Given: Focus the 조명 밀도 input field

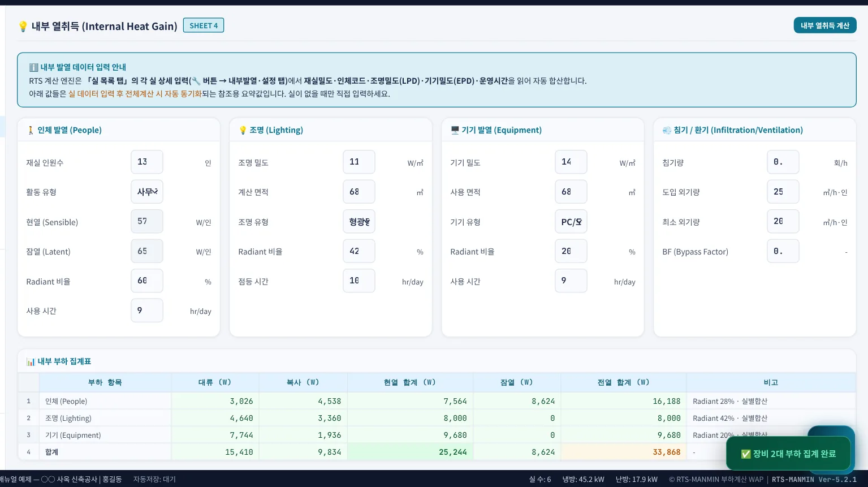Looking at the screenshot, I should [x=359, y=162].
